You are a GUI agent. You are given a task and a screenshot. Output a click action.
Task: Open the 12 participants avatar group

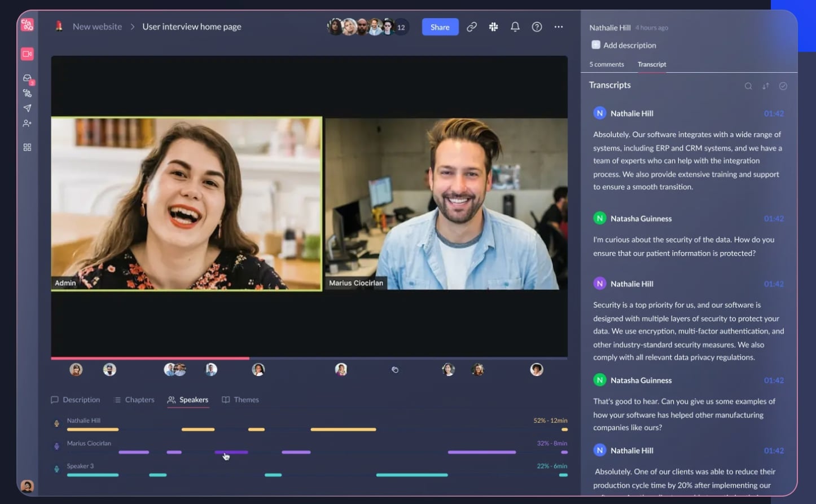368,26
